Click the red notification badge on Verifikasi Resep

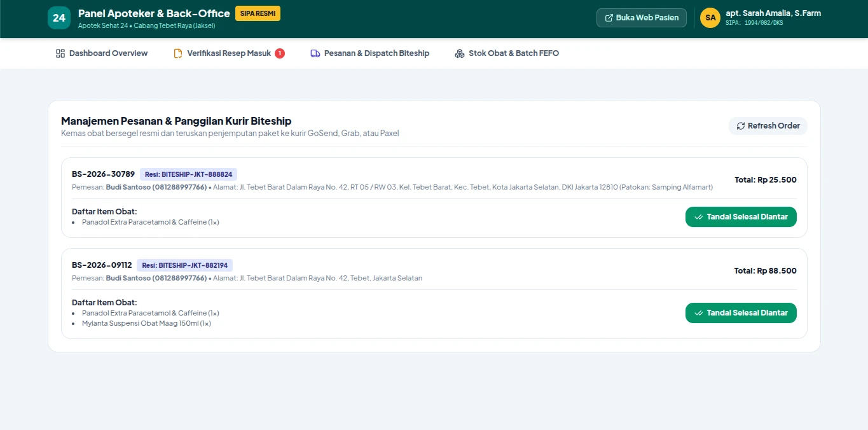(x=280, y=53)
